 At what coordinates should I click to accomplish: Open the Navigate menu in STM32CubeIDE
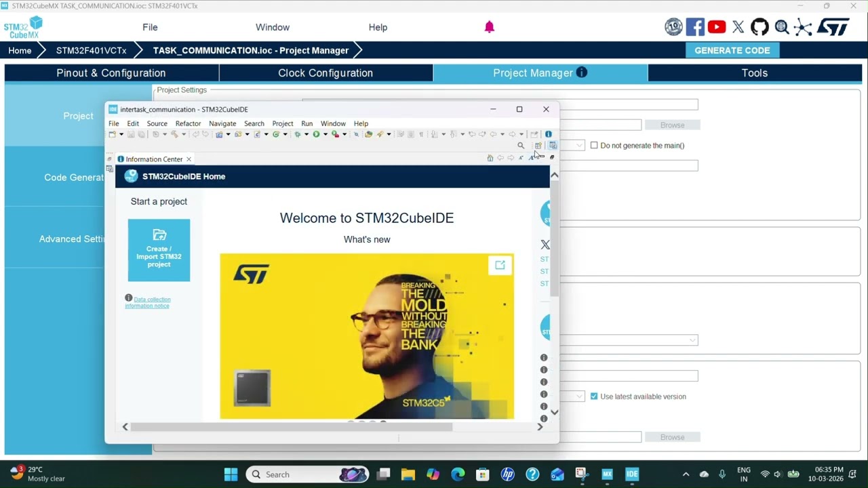pos(222,123)
